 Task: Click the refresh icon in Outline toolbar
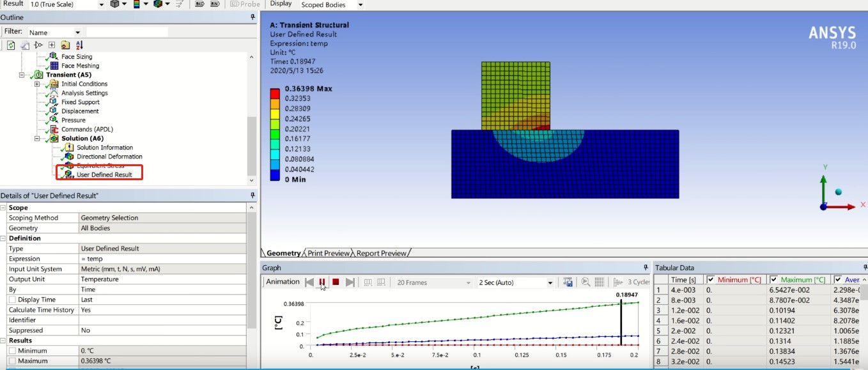pos(11,45)
